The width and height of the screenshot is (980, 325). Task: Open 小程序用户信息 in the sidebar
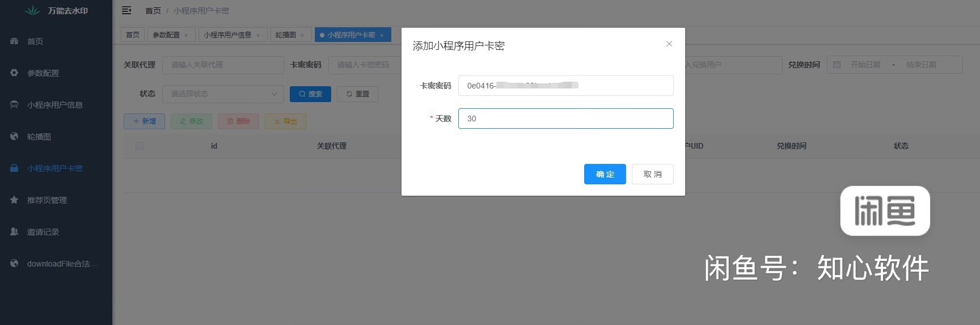[56, 105]
